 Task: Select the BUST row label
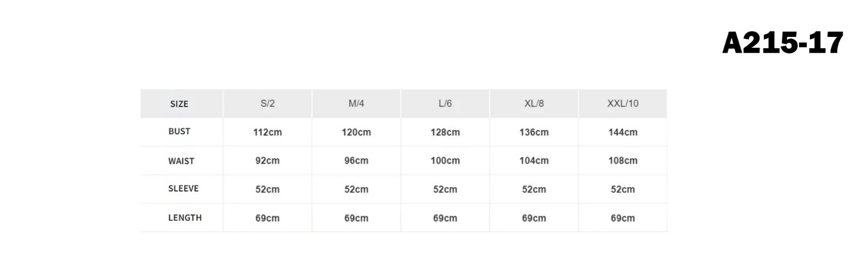click(179, 131)
